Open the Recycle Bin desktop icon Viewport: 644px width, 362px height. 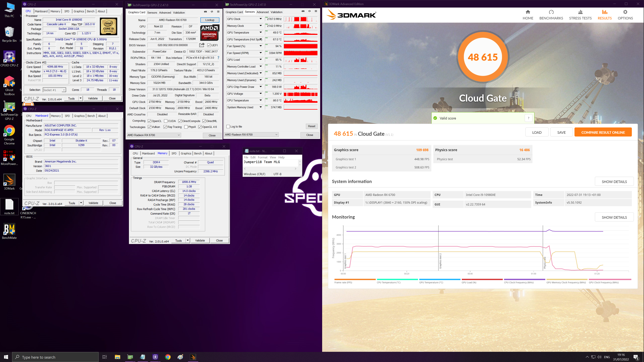pyautogui.click(x=9, y=34)
